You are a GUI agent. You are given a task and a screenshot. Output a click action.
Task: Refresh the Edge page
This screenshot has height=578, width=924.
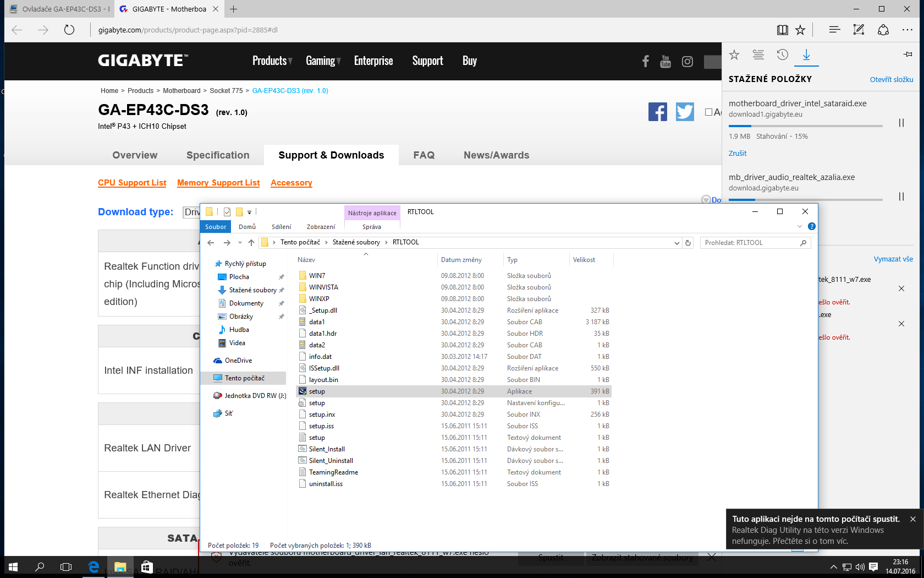69,30
